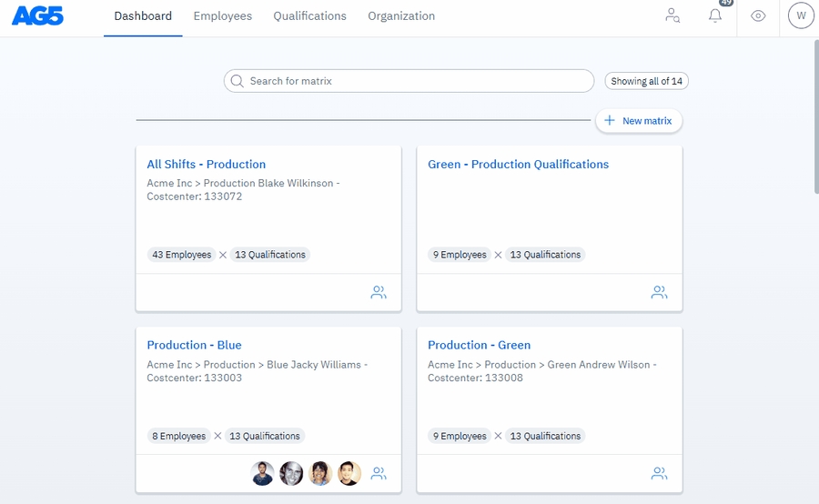Click the first avatar on Production - Blue

click(263, 473)
